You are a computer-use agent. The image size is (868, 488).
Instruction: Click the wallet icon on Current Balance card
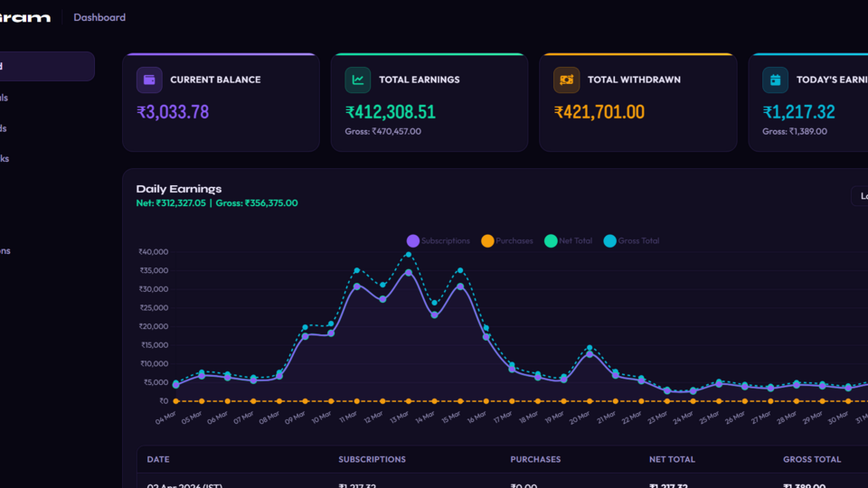tap(149, 80)
